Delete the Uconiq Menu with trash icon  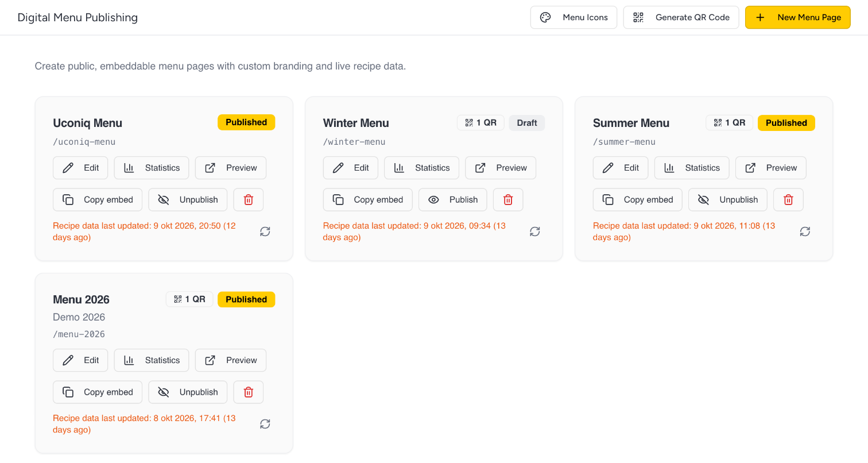(249, 200)
